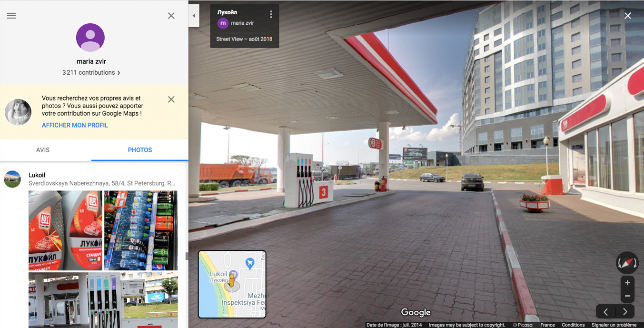Open the 3 211 contributions chevron link

pyautogui.click(x=91, y=72)
